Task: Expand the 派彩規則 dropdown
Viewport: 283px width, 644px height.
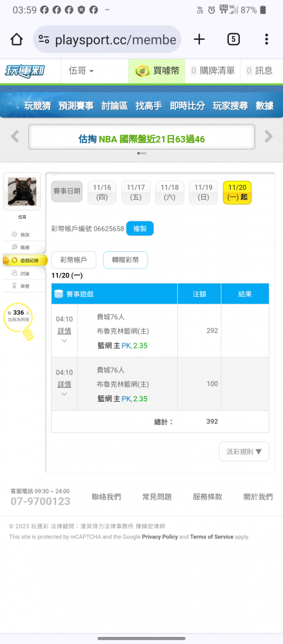Action: 244,451
